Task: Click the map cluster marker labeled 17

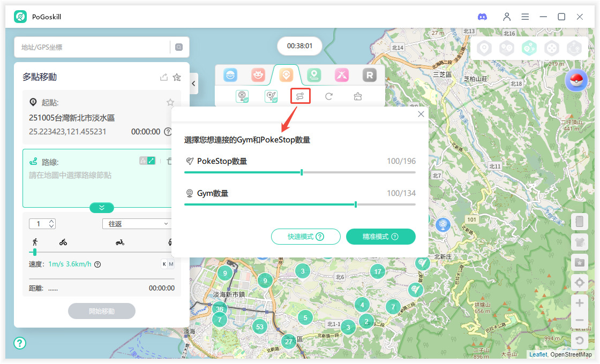Action: [378, 271]
